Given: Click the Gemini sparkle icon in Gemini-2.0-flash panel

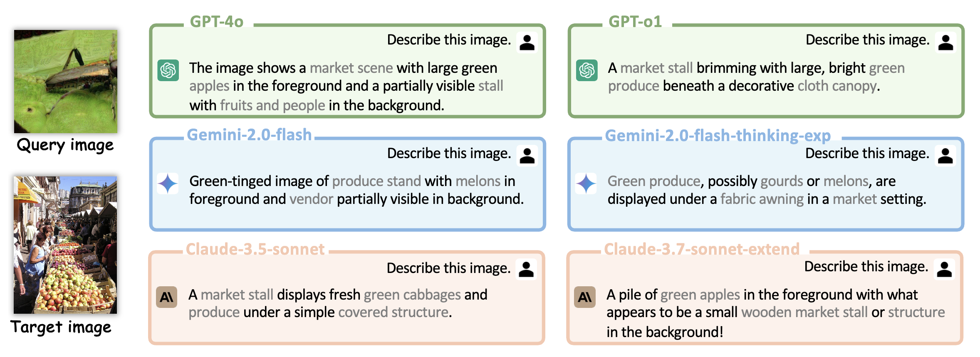Looking at the screenshot, I should point(168,183).
